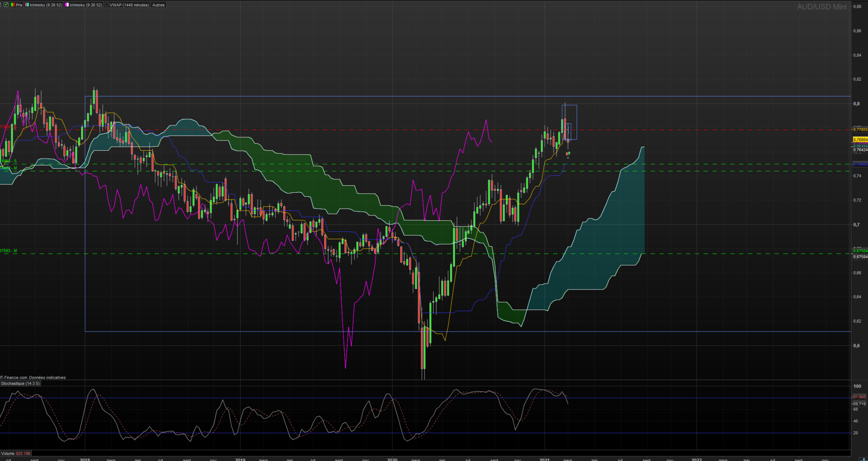
Task: Click the 0,7 price axis label
Action: pyautogui.click(x=856, y=225)
